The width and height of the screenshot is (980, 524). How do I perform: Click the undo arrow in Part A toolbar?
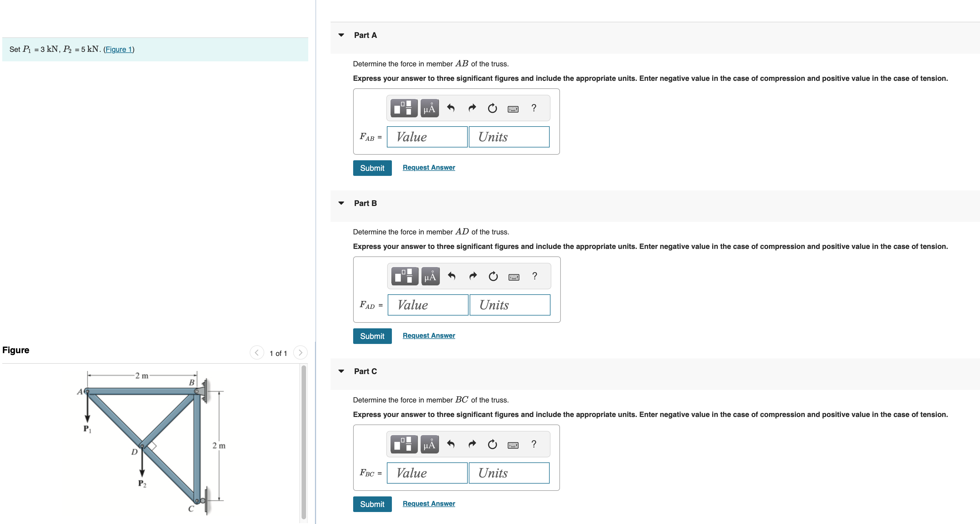[x=451, y=108]
